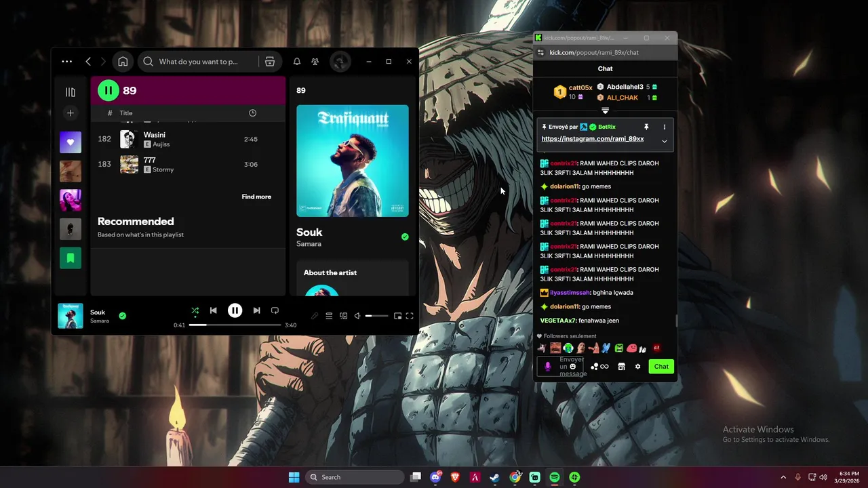Click Samara artist in Now Playing panel

(x=309, y=244)
